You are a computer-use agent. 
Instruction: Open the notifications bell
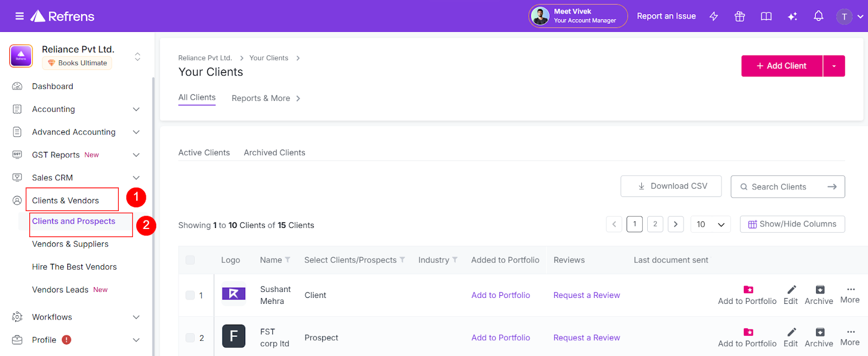pyautogui.click(x=819, y=16)
